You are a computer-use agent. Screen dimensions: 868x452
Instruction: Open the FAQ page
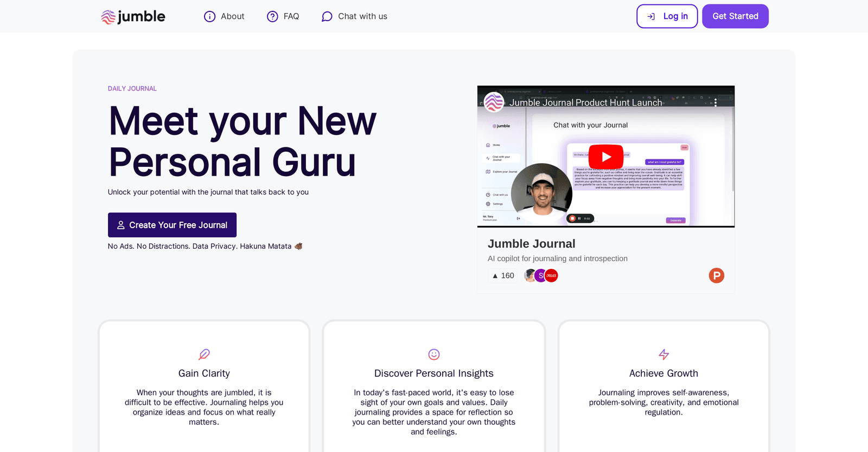(283, 16)
